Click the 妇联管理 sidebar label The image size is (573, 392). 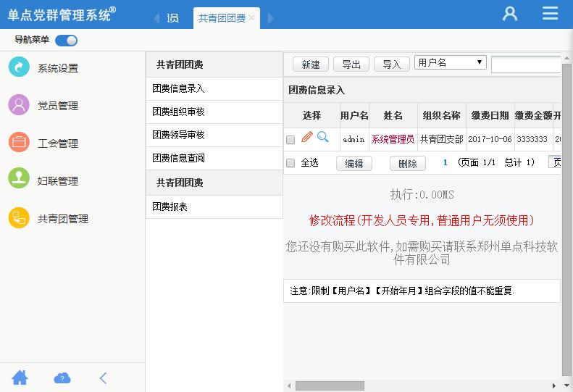click(58, 181)
